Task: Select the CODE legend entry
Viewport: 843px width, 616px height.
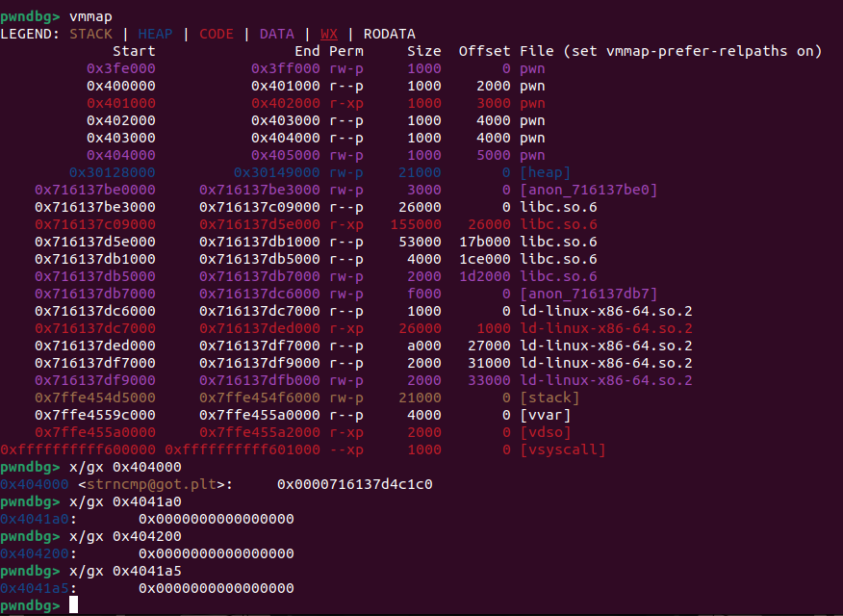Action: pyautogui.click(x=217, y=34)
